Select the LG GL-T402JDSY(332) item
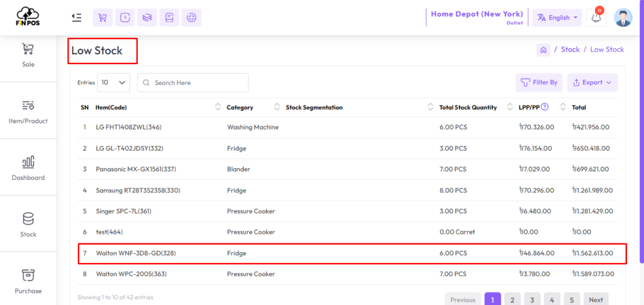Image resolution: width=644 pixels, height=305 pixels. pos(130,148)
